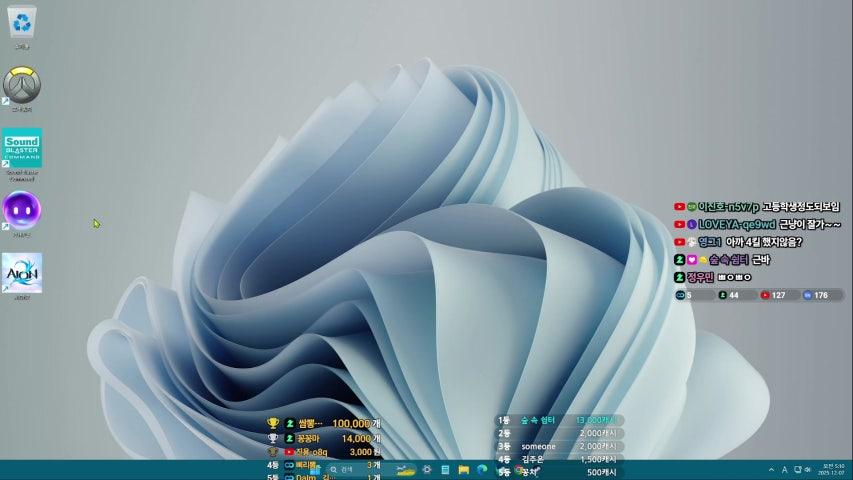
Task: Select username LOVEYA-qe9wd in the chat
Action: point(737,224)
